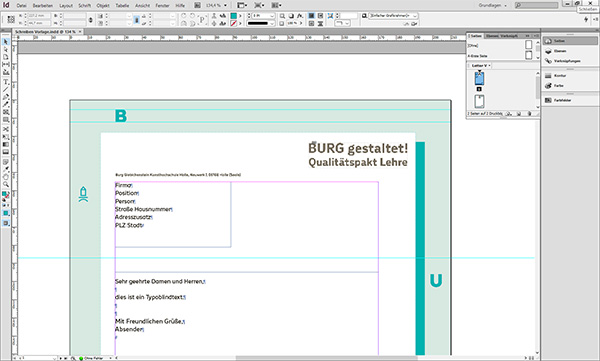The height and width of the screenshot is (361, 600).
Task: Open the stroke weight dropdown
Action: click(x=272, y=16)
